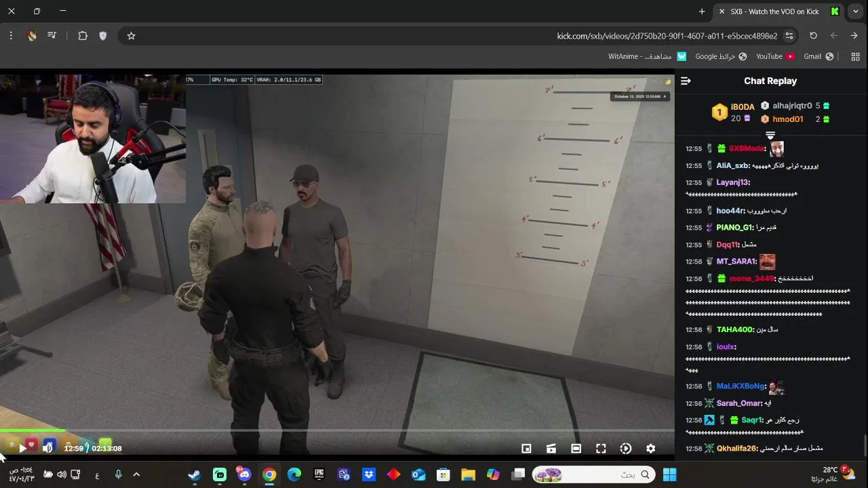The height and width of the screenshot is (488, 868).
Task: View site information icon in address bar
Action: coord(789,36)
